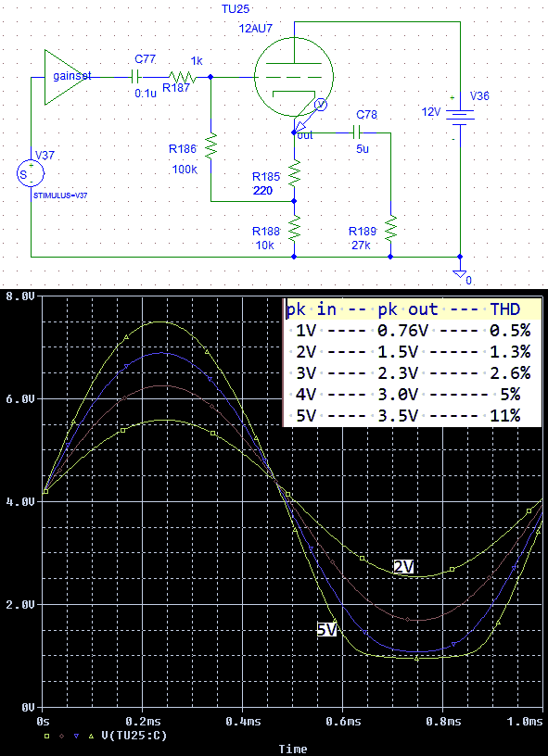Click the 4.0V y-axis label
This screenshot has height=756, width=548.
pos(19,502)
